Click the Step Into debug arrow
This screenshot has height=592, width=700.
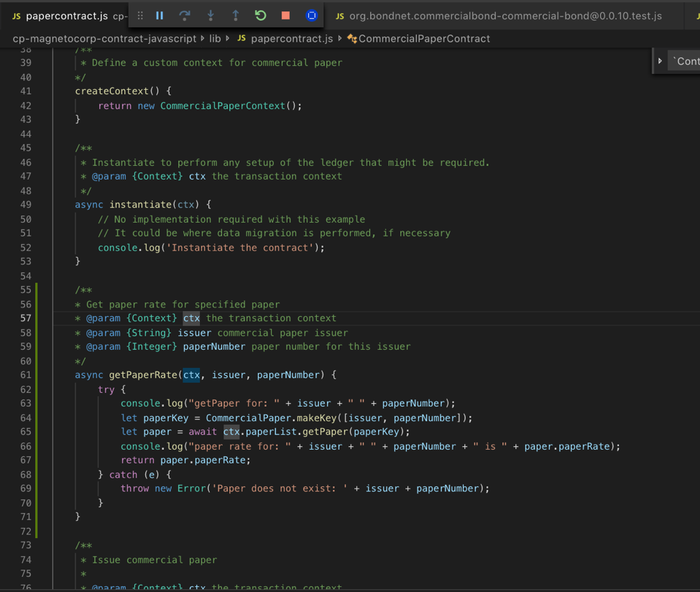[211, 15]
